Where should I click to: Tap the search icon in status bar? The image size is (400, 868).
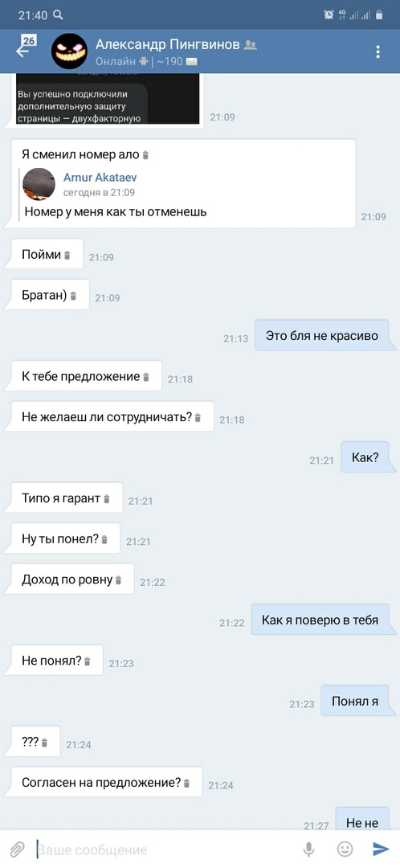pyautogui.click(x=58, y=15)
